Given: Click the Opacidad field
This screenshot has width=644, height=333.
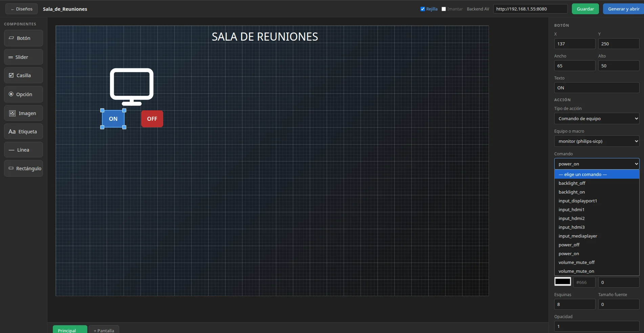Looking at the screenshot, I should [x=597, y=326].
